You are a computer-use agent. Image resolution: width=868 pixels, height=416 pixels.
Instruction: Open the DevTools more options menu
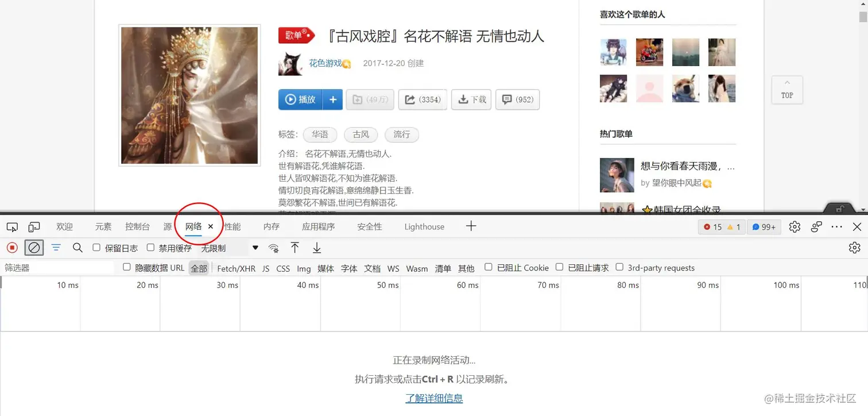837,226
